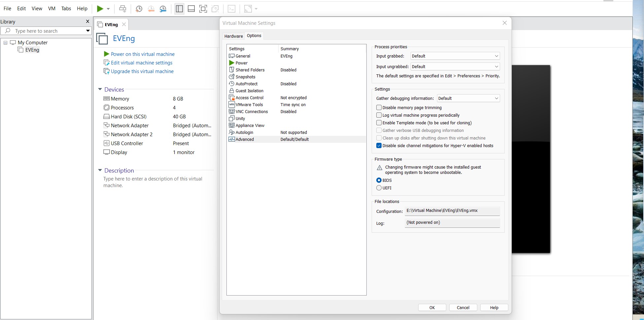Click the USB Controller device icon

coord(107,143)
